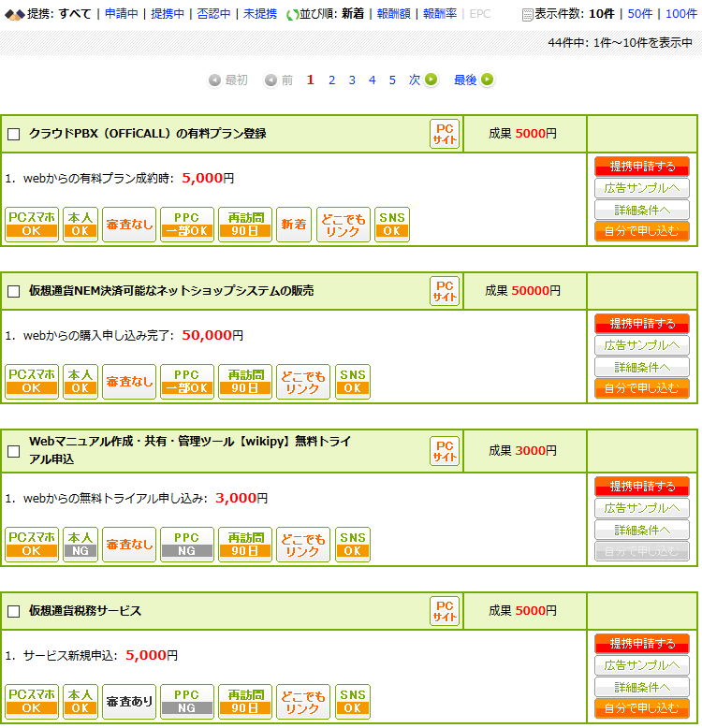The image size is (702, 728).
Task: Click 自分で申し込む for 仮想通貨NEM決済
Action: 642,388
